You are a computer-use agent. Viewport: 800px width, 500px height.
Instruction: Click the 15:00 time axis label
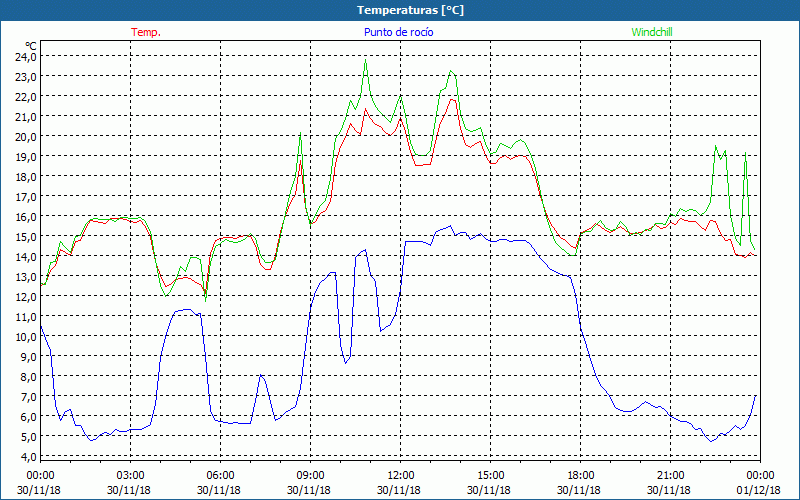point(489,476)
